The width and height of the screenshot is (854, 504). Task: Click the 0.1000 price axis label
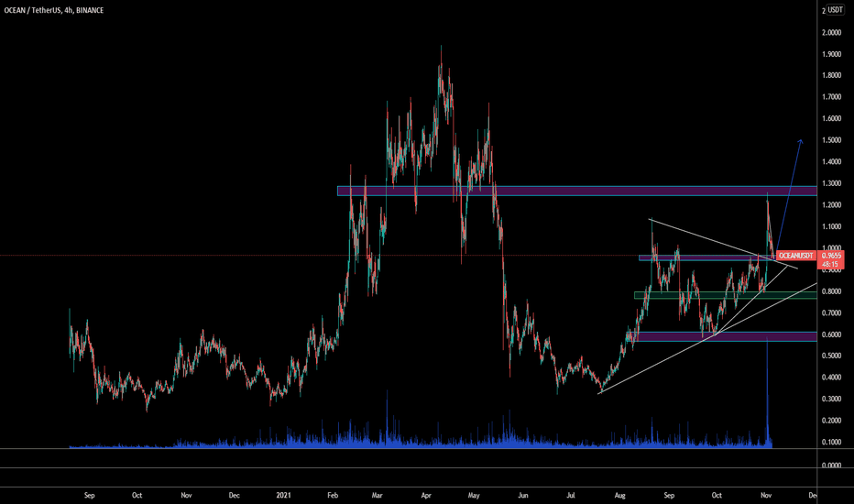(x=831, y=443)
